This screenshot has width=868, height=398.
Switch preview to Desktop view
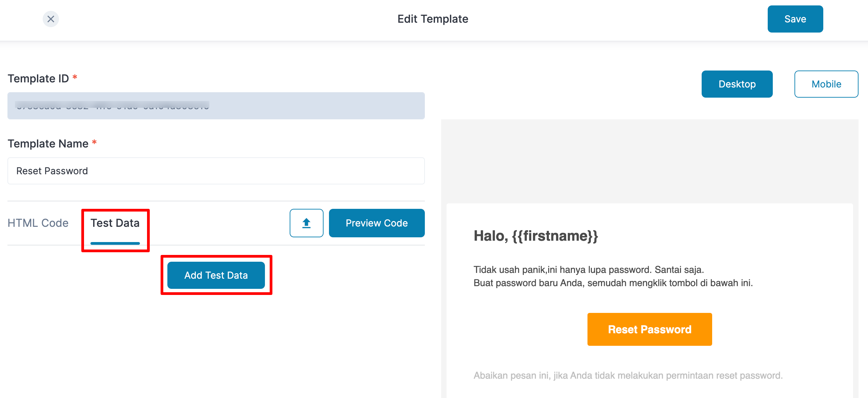click(737, 84)
